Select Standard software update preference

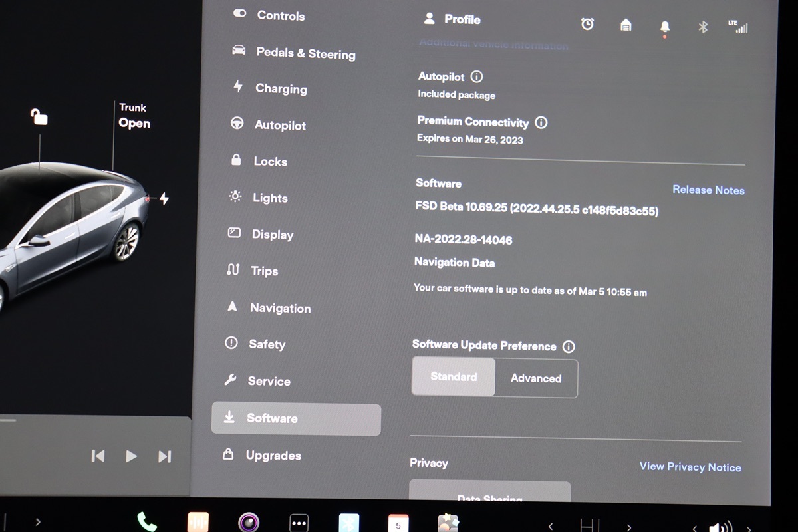point(454,377)
